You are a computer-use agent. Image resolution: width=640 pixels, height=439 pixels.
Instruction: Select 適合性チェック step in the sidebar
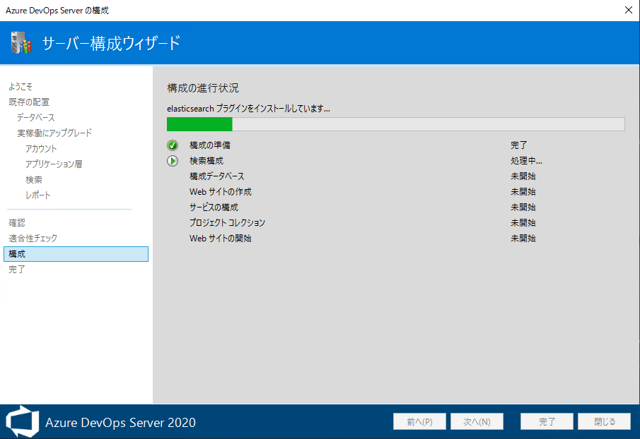coord(33,238)
